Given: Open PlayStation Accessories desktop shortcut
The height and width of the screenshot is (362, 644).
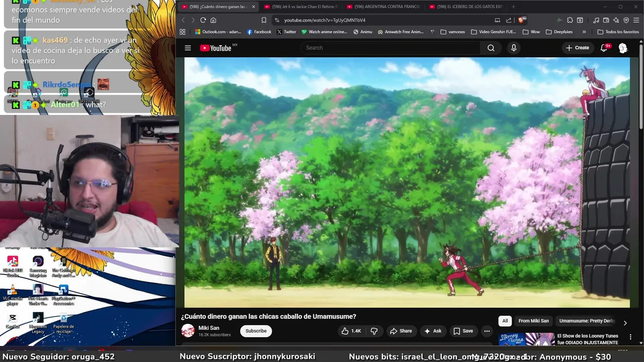Looking at the screenshot, I should [x=63, y=295].
